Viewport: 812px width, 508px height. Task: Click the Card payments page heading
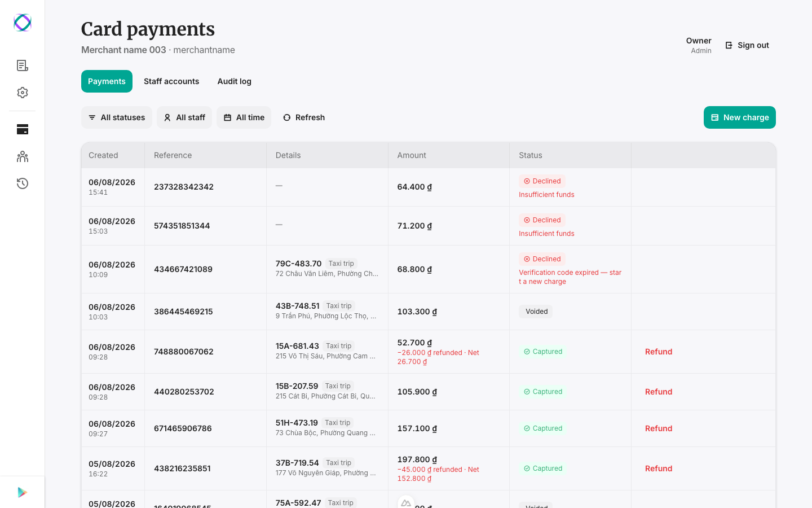148,29
